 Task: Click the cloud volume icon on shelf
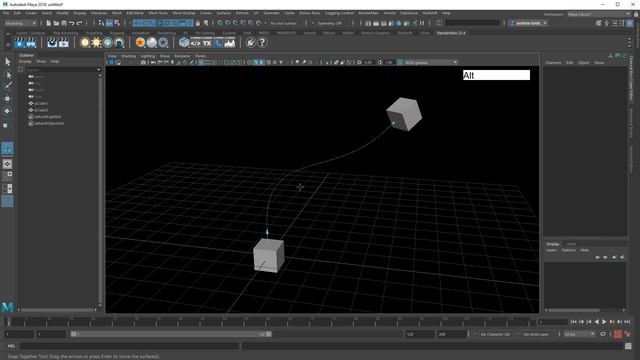[x=151, y=42]
